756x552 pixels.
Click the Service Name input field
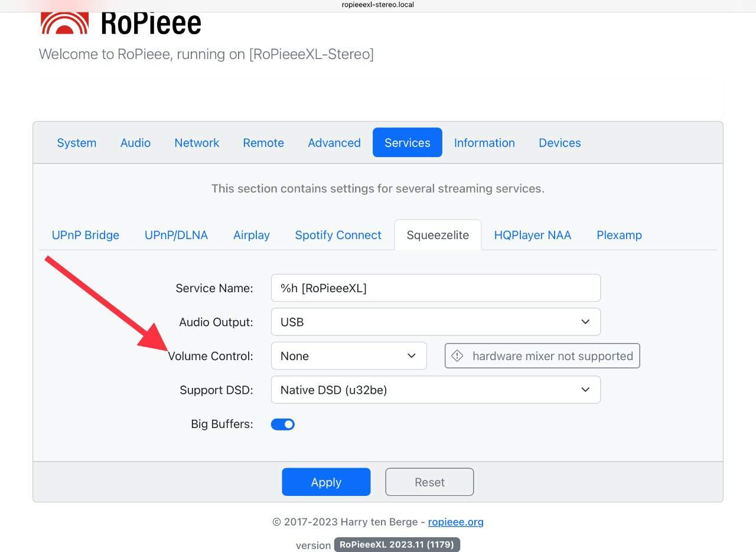(436, 288)
